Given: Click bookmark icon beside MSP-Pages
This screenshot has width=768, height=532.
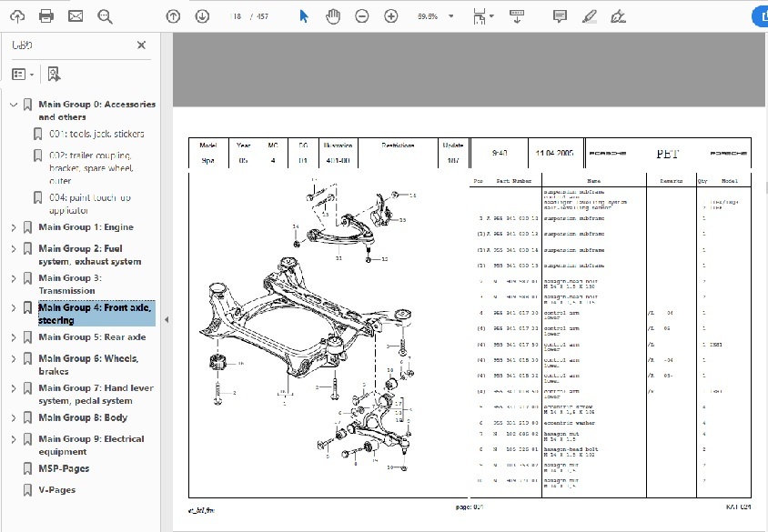Looking at the screenshot, I should pos(28,469).
